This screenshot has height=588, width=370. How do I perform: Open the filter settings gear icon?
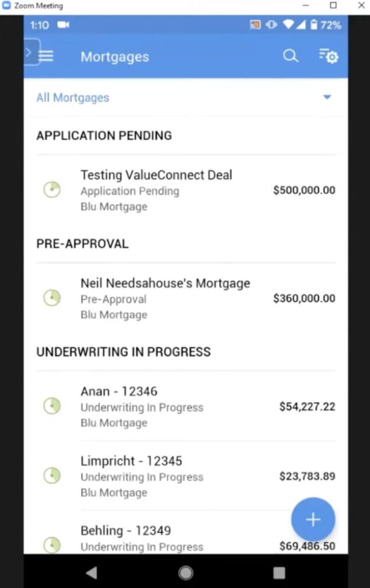[328, 56]
